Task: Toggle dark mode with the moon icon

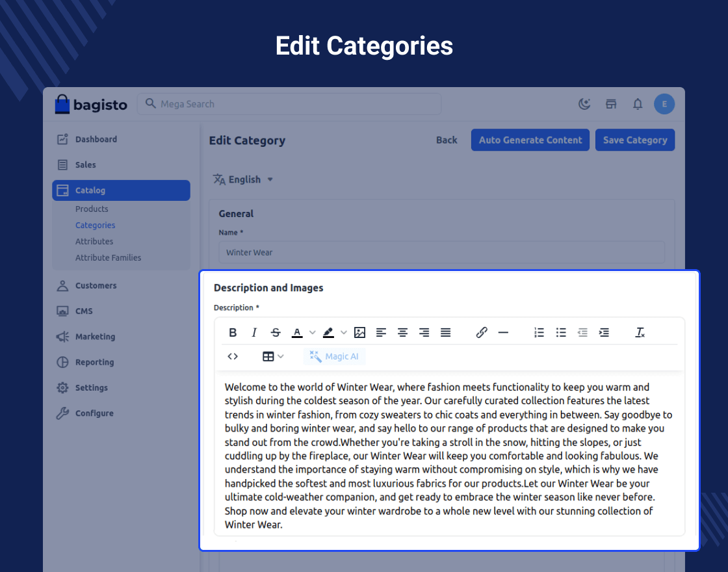Action: 584,104
